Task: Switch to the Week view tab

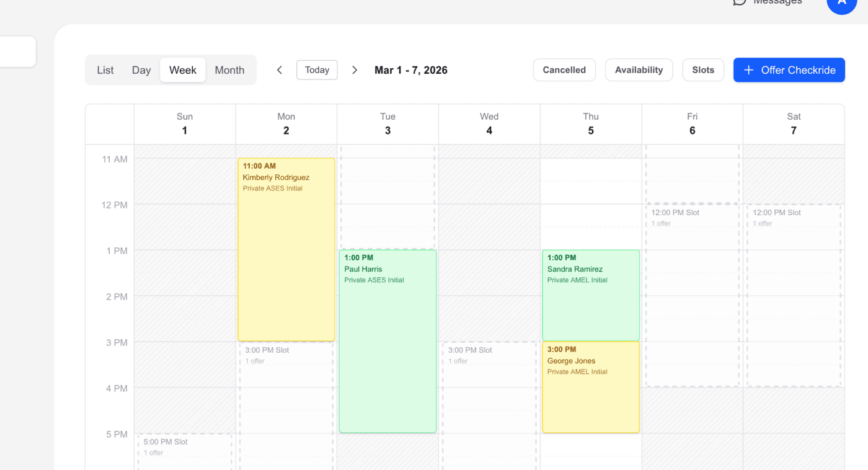Action: 182,69
